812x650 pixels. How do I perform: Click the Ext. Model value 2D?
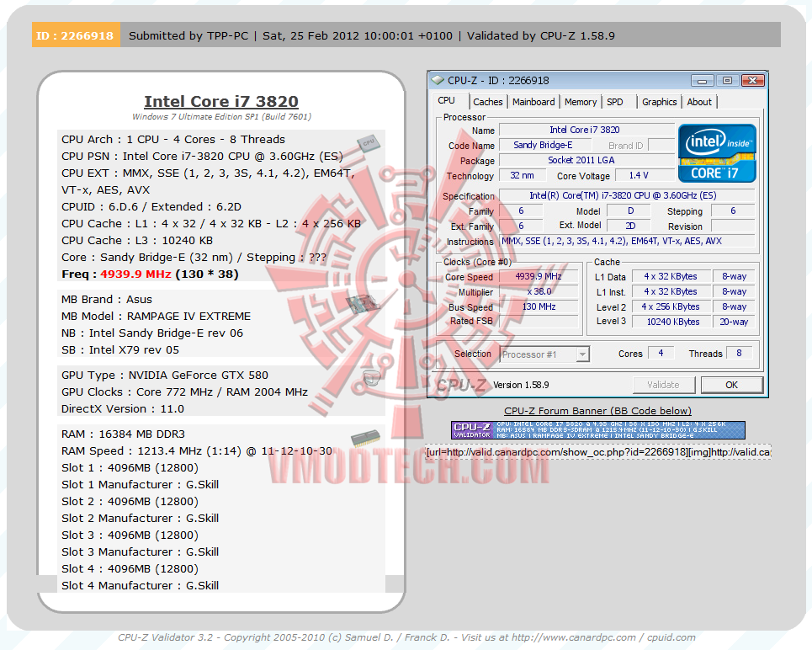click(629, 226)
